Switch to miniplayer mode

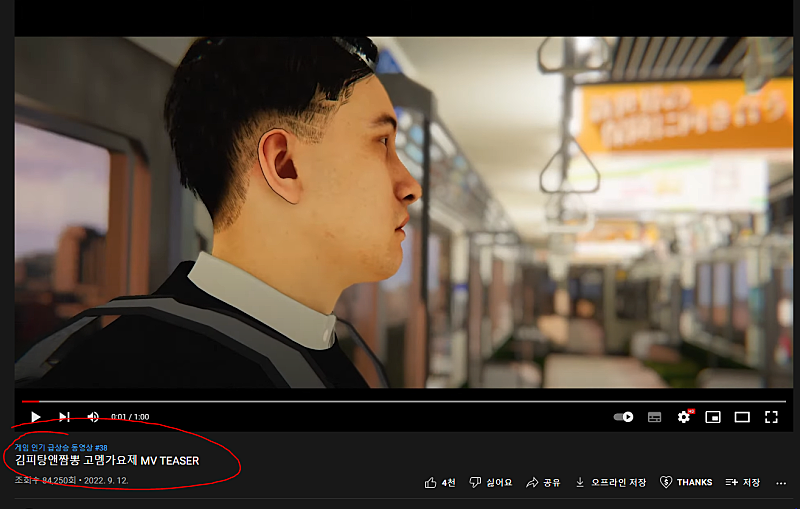click(713, 417)
